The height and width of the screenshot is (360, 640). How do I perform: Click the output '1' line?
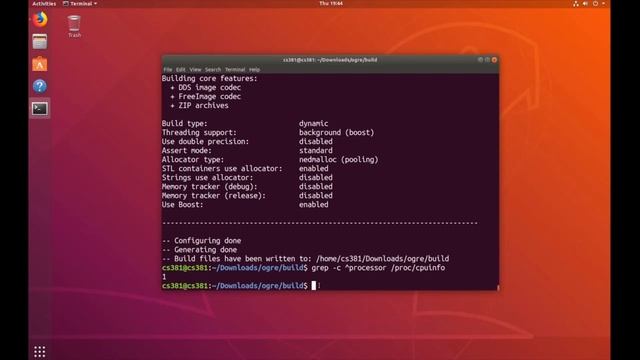pyautogui.click(x=164, y=277)
